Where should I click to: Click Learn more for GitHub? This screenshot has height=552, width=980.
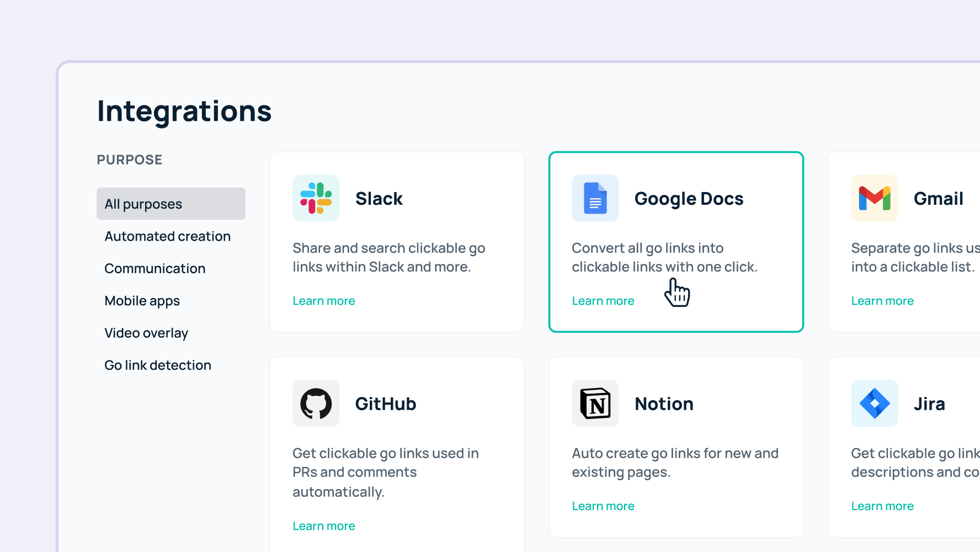coord(324,526)
